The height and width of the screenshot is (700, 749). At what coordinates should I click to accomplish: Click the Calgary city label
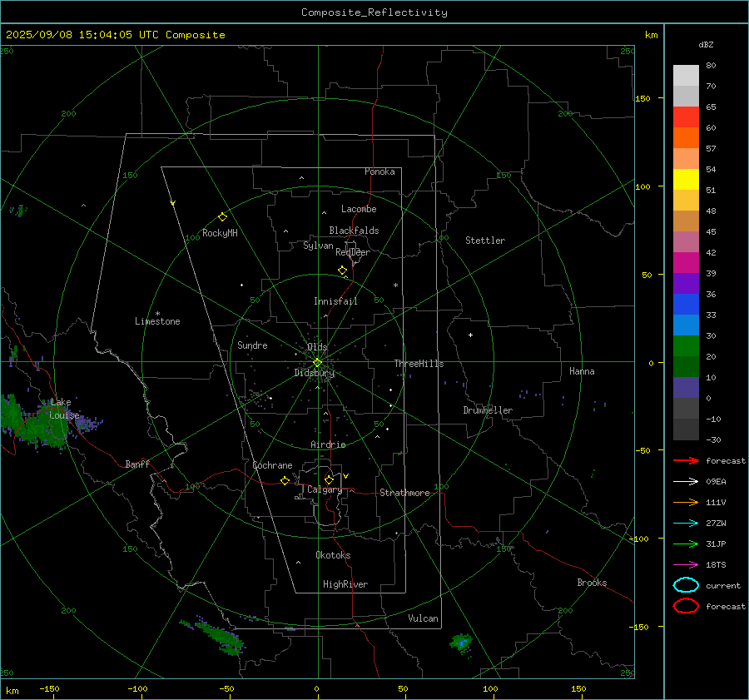[x=325, y=489]
